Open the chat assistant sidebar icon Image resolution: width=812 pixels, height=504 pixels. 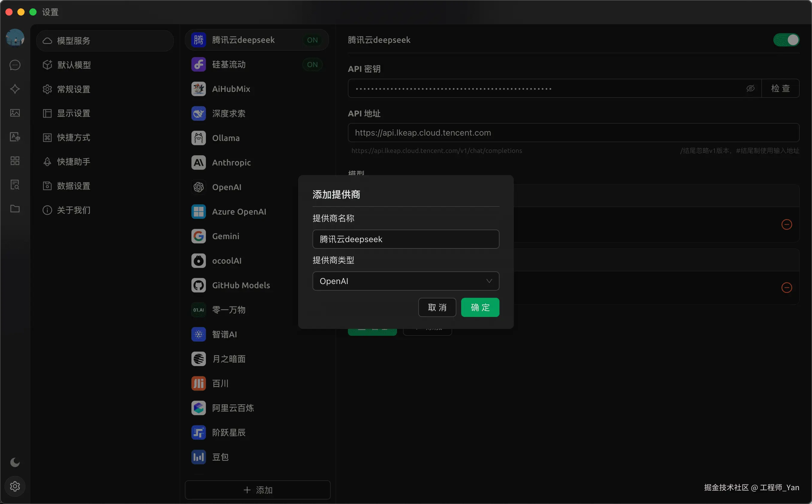(15, 65)
